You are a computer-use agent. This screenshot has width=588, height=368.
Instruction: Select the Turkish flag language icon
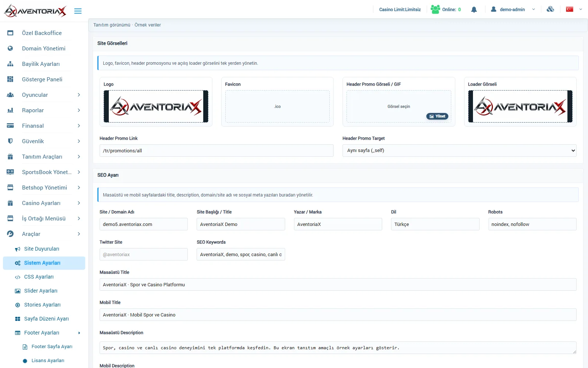570,9
